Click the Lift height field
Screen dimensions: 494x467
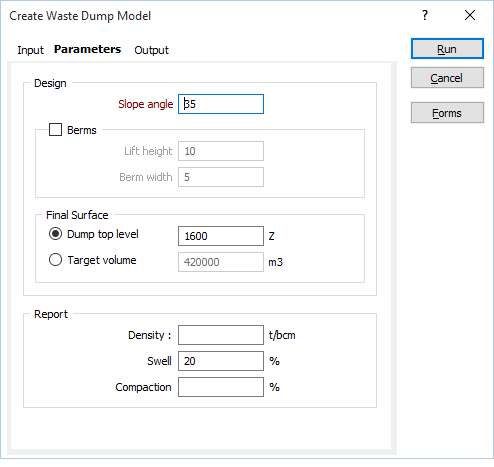tap(221, 151)
